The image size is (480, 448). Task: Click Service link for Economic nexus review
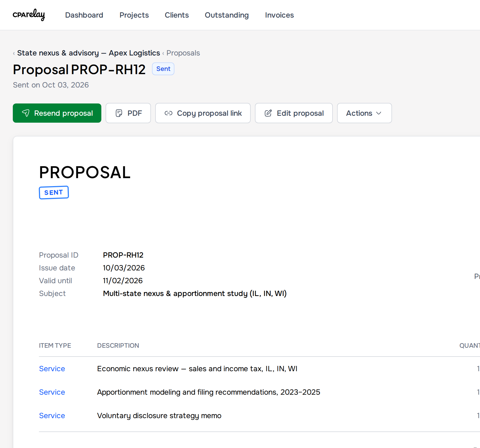(52, 369)
